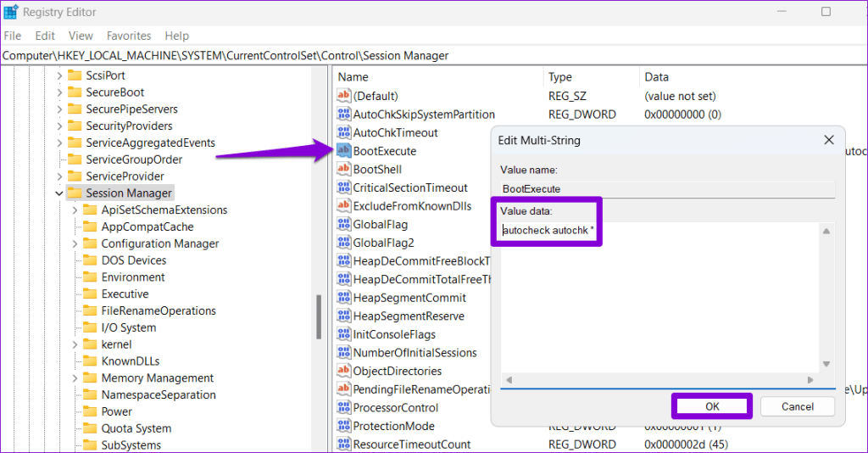868x453 pixels.
Task: Click the InitConsoleFlags value icon
Action: point(344,334)
